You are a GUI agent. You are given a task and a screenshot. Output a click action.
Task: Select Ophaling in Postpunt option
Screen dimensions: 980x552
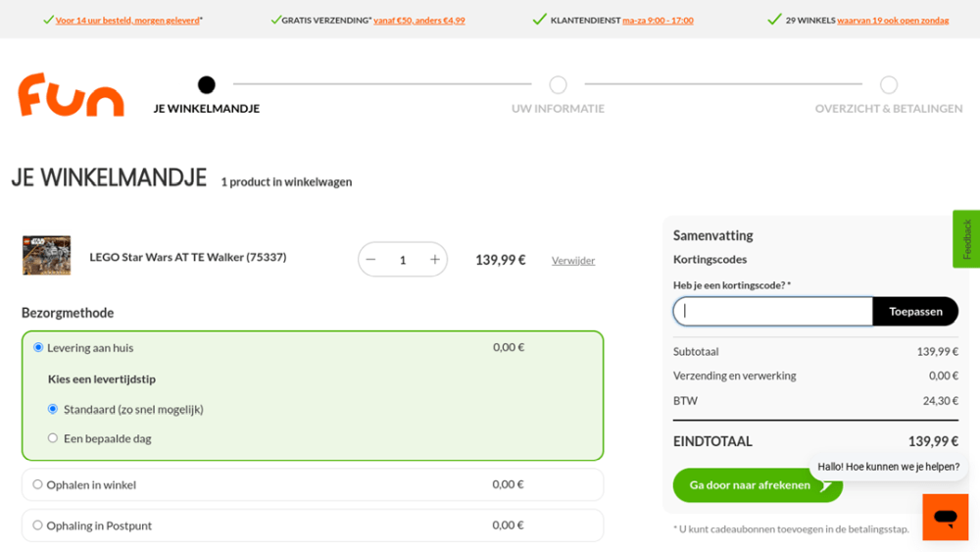(x=38, y=526)
